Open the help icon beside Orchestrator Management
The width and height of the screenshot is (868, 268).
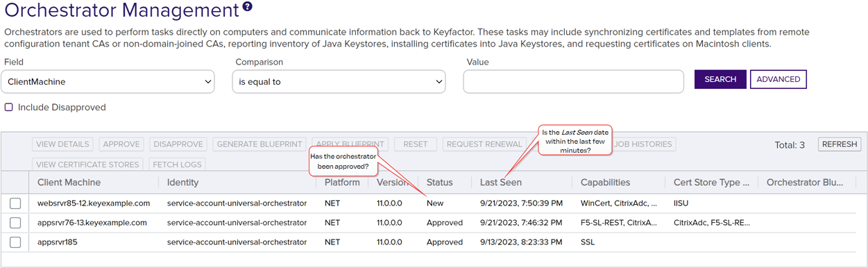coord(247,8)
